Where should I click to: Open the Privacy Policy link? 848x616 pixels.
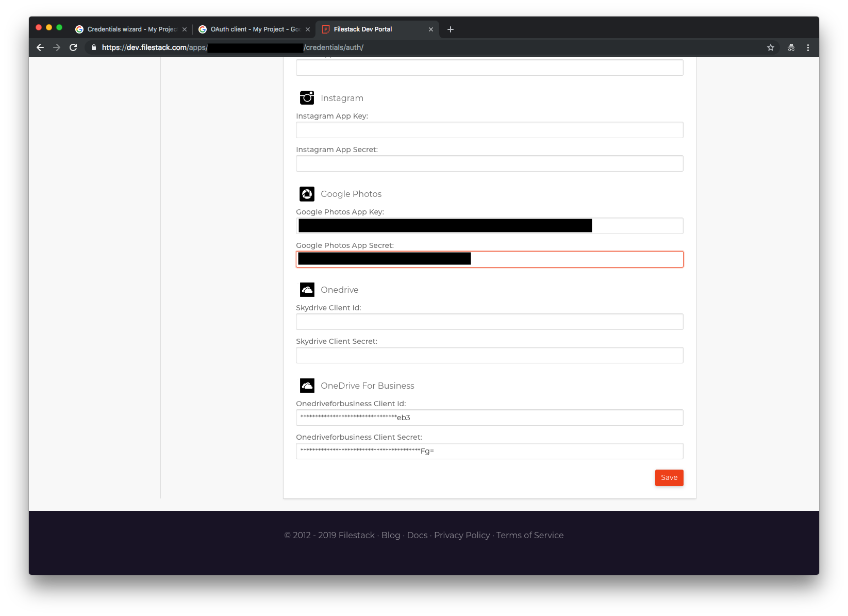click(462, 535)
